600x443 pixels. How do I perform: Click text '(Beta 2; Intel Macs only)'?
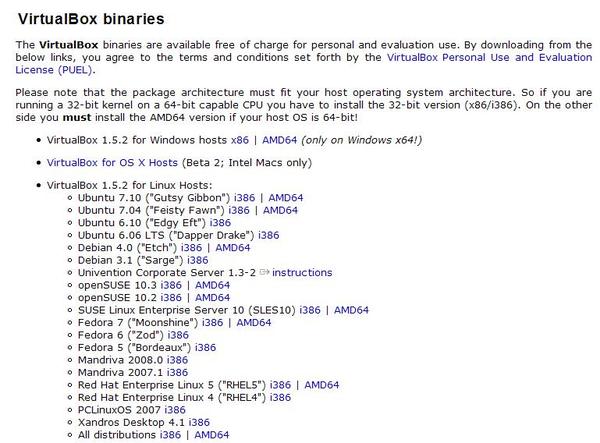tap(247, 163)
